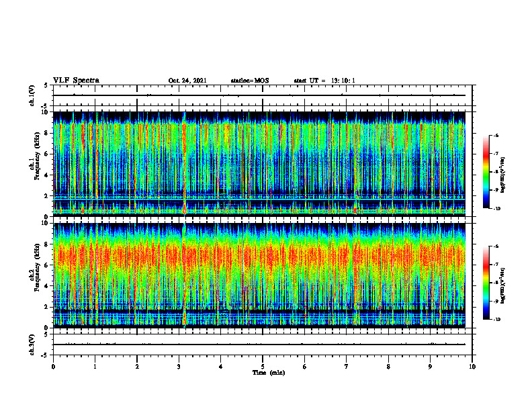
Task: Click the ch.1 spectrogram color scale bar
Action: [x=486, y=172]
